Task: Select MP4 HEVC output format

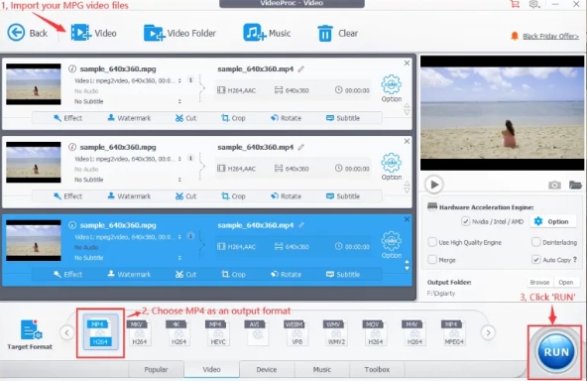Action: [x=218, y=332]
